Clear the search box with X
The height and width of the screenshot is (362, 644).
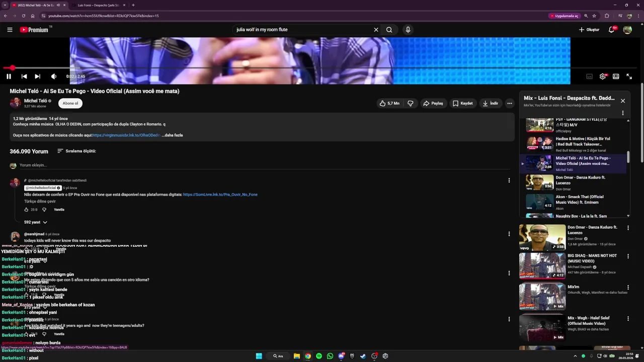pos(376,30)
